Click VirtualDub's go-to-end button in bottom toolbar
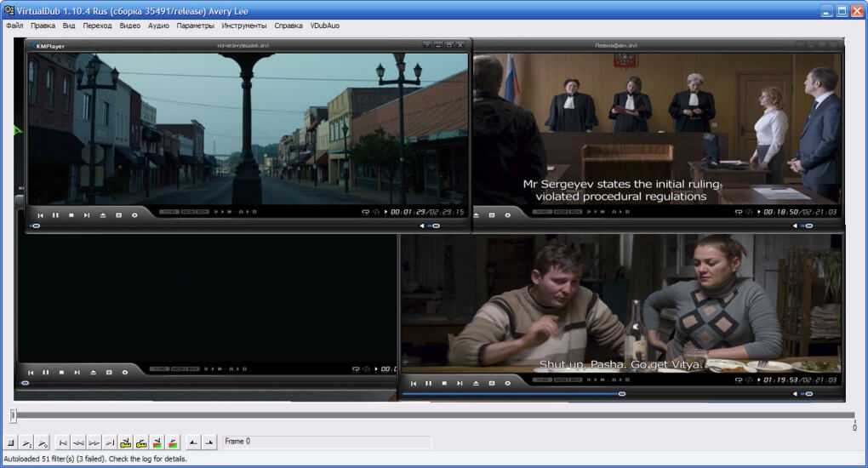This screenshot has width=868, height=468. [110, 442]
